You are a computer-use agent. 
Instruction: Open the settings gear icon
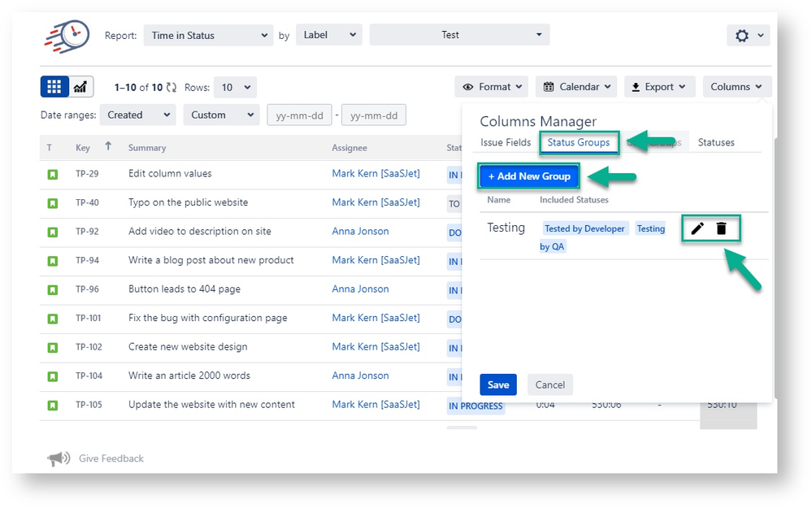(x=743, y=34)
